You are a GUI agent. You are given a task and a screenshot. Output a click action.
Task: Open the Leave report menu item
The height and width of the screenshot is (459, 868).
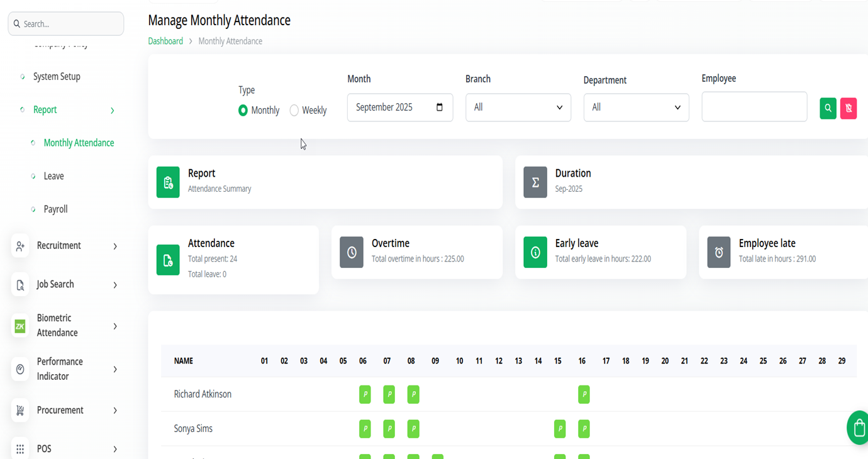coord(53,176)
